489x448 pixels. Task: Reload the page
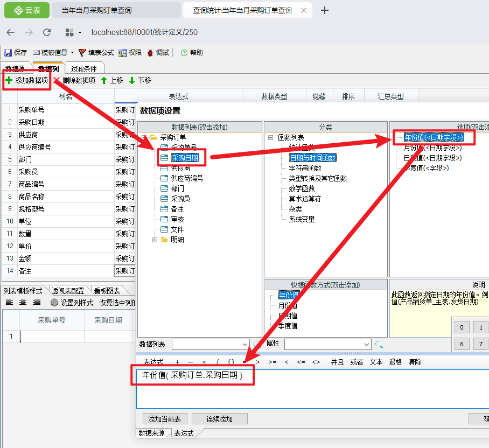[x=47, y=32]
